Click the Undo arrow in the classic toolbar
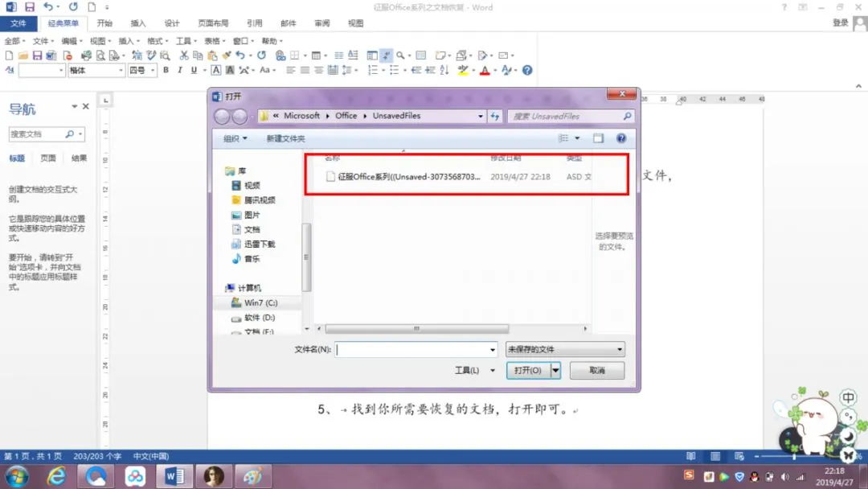This screenshot has height=489, width=868. point(240,55)
